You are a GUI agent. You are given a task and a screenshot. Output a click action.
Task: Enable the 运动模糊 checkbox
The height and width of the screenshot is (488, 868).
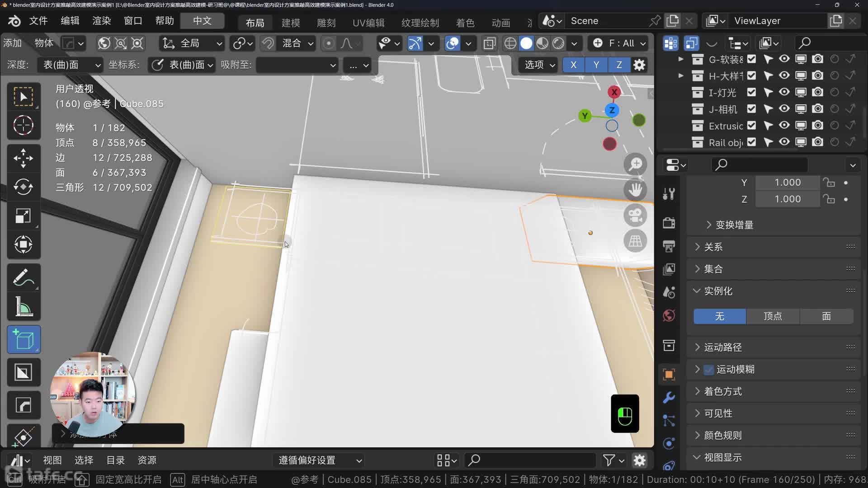click(x=709, y=370)
